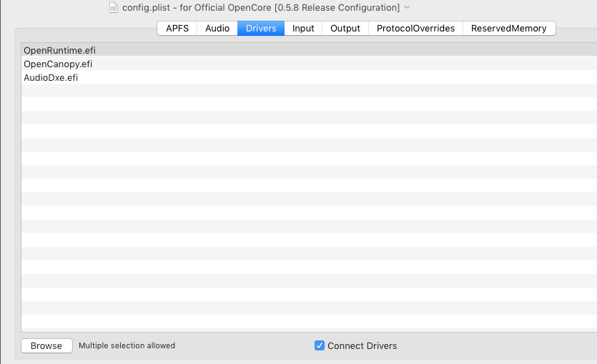597x364 pixels.
Task: Go to the Input tab
Action: point(303,28)
